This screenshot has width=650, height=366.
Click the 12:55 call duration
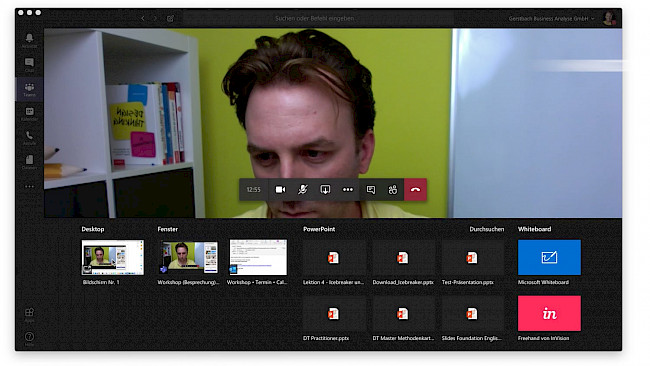[x=254, y=189]
